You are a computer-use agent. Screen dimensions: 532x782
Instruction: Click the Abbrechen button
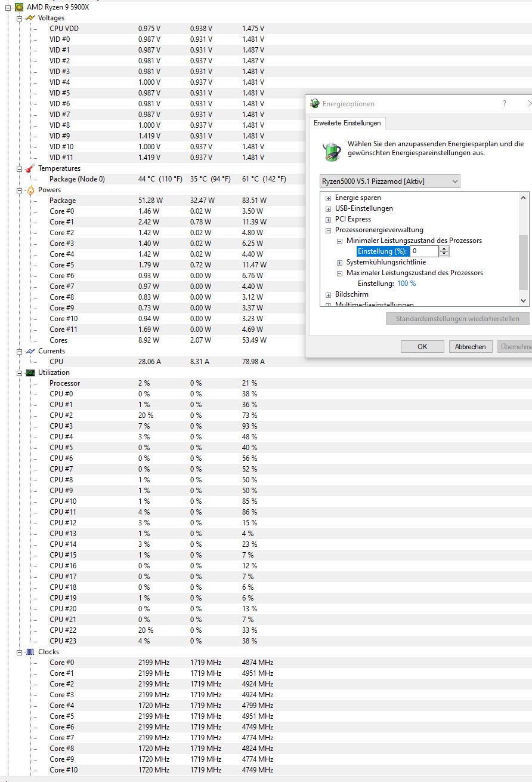pos(471,346)
